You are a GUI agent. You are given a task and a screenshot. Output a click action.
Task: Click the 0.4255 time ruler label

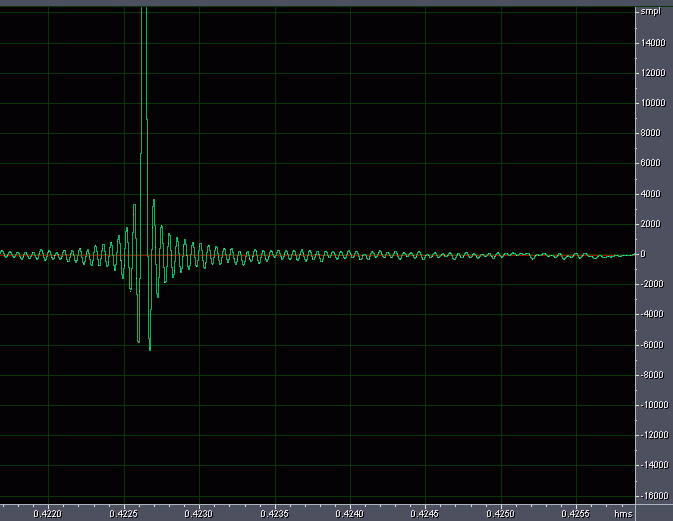[x=576, y=514]
